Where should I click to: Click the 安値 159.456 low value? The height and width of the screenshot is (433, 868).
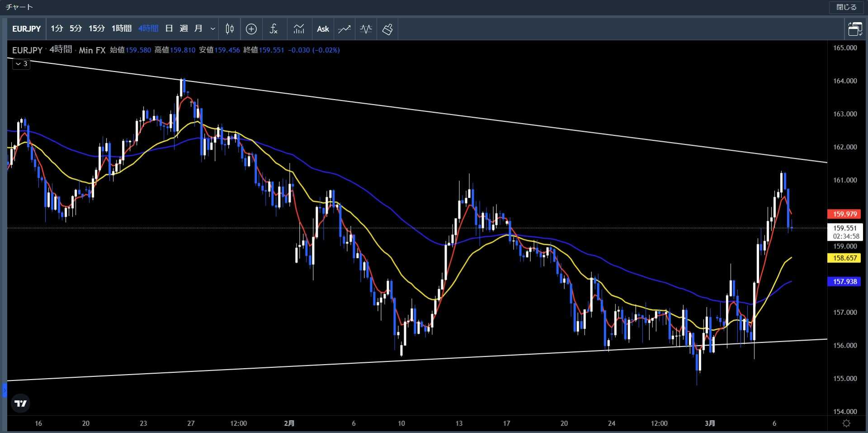[219, 50]
